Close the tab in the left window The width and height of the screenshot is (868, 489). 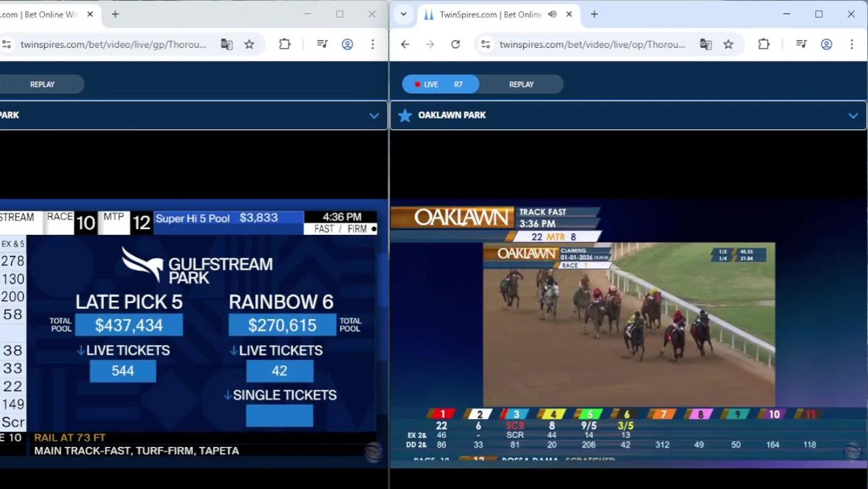[x=90, y=14]
